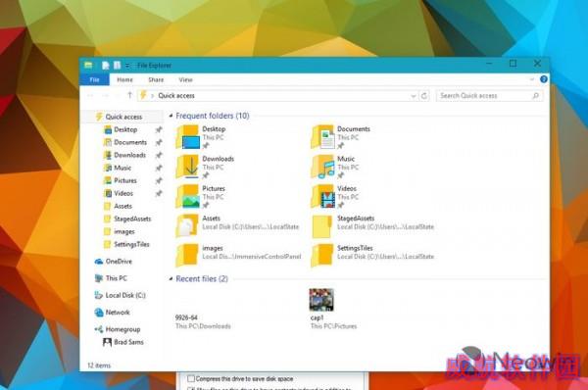Switch to the Home ribbon tab
Viewport: 588px width, 390px height.
pyautogui.click(x=124, y=79)
